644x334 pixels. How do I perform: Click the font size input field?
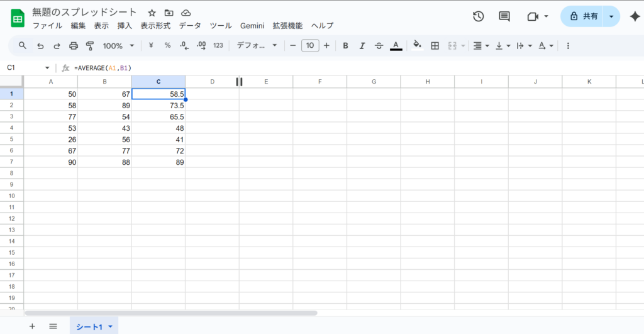[x=310, y=46]
